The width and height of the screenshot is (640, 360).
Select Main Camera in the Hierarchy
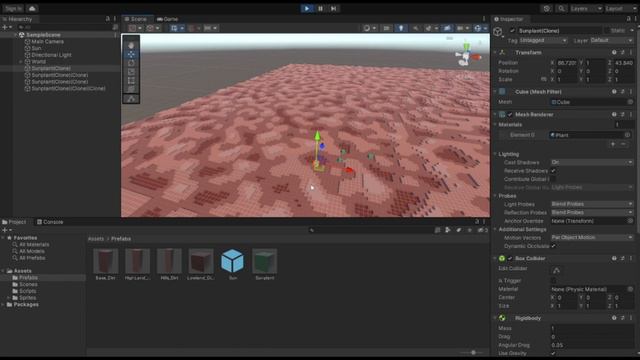click(47, 42)
